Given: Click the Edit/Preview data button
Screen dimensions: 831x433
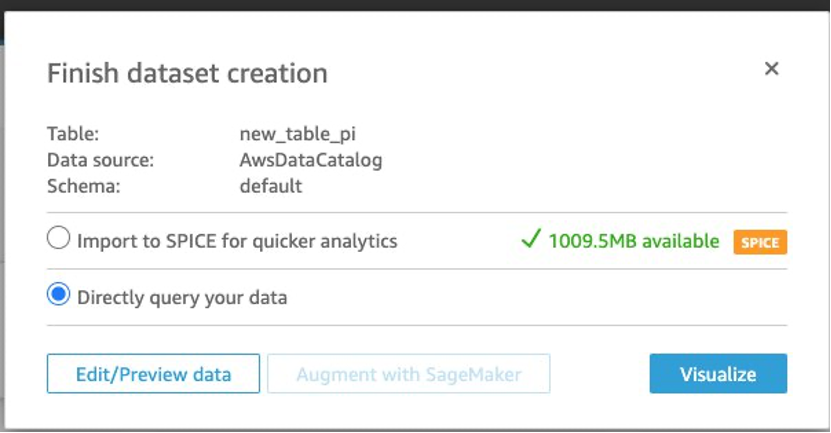Looking at the screenshot, I should pyautogui.click(x=153, y=374).
